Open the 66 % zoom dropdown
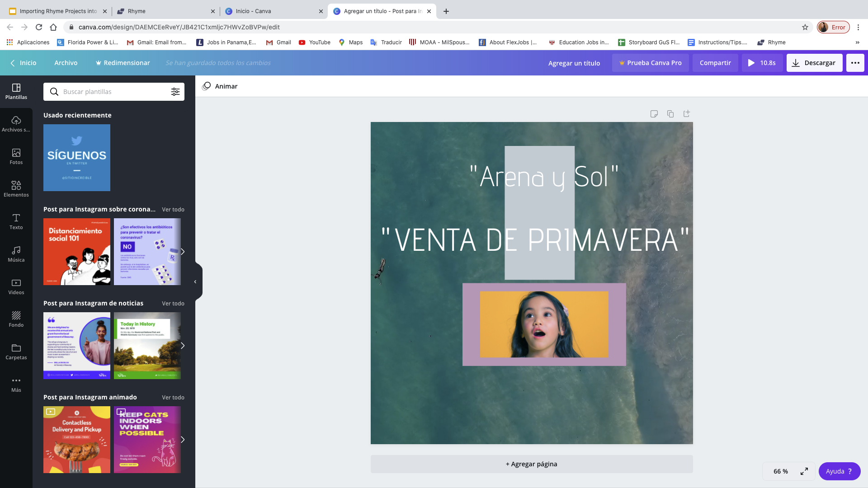 pyautogui.click(x=780, y=471)
